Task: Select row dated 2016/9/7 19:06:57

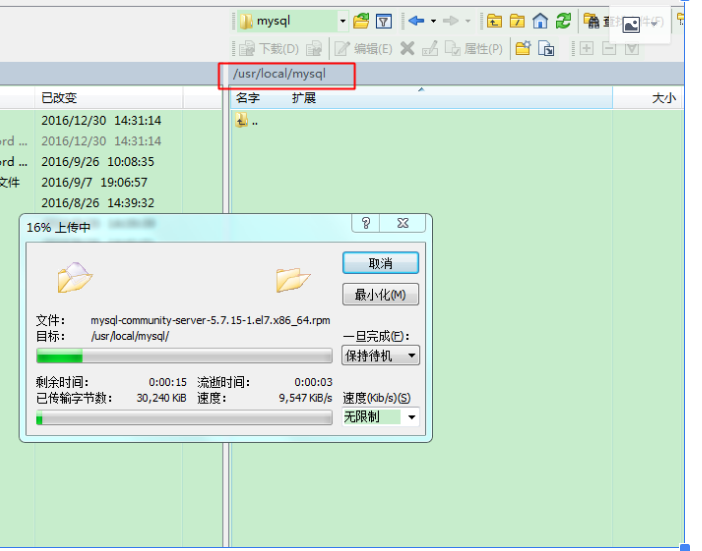Action: click(94, 182)
